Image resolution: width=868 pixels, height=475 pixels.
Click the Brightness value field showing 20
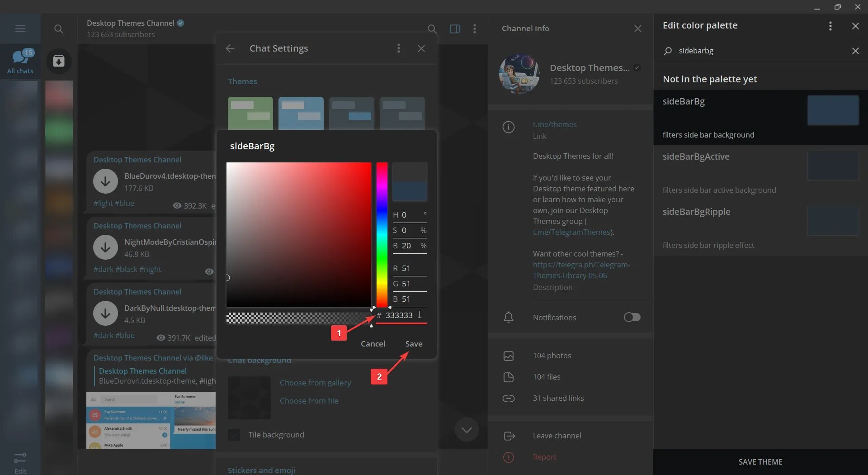click(410, 246)
